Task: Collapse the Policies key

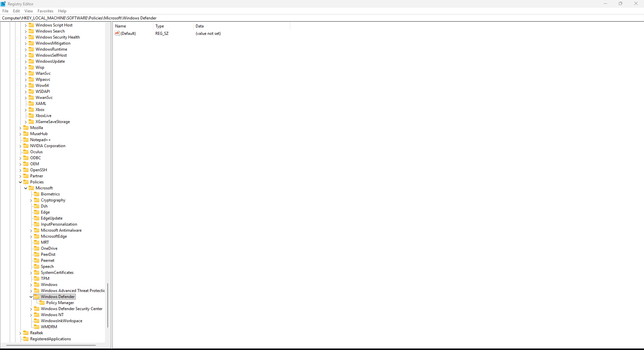Action: pos(20,182)
